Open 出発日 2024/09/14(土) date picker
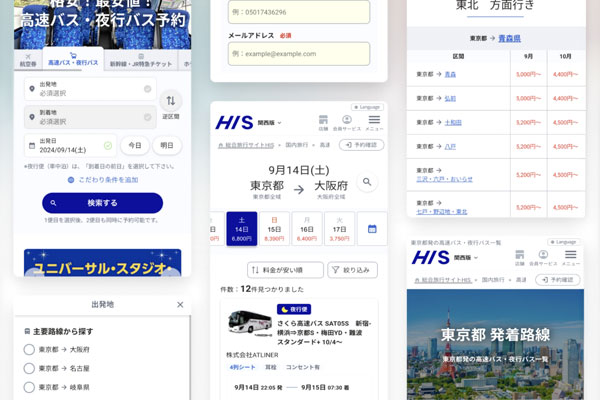Image resolution: width=600 pixels, height=400 pixels. pyautogui.click(x=70, y=145)
